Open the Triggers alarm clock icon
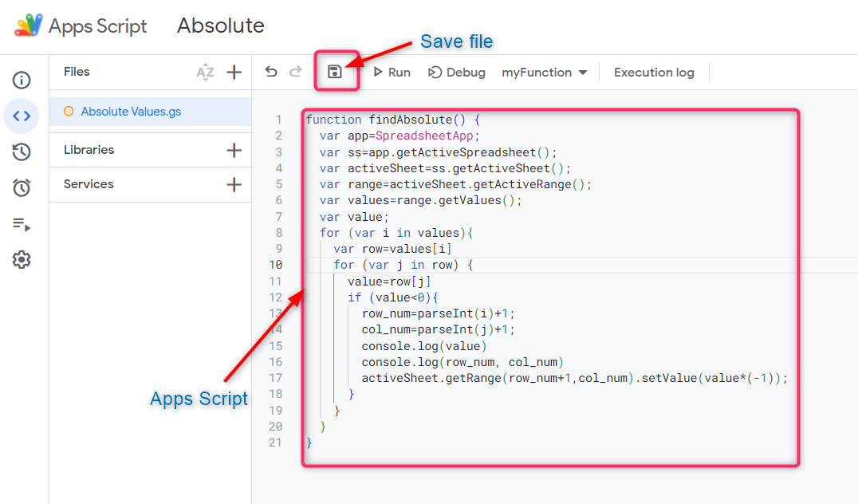 pos(22,187)
